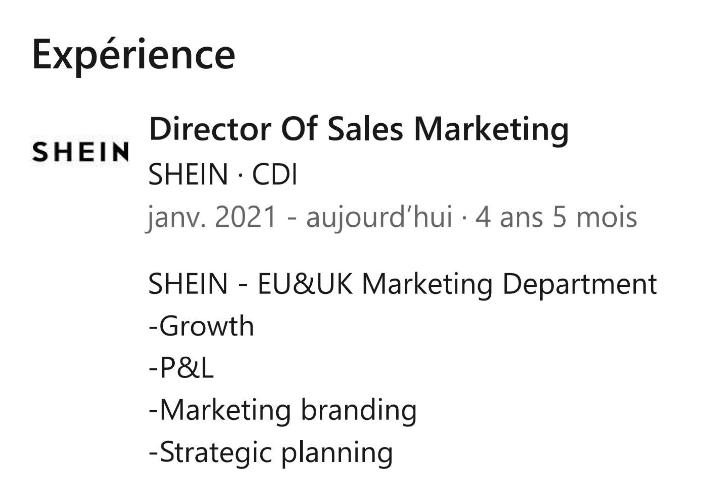Select the 4 ans 5 mois duration
The width and height of the screenshot is (721, 485).
[x=556, y=217]
